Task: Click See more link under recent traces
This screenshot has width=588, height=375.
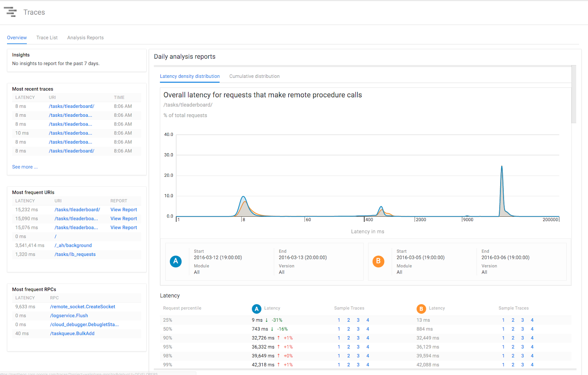Action: click(x=25, y=167)
